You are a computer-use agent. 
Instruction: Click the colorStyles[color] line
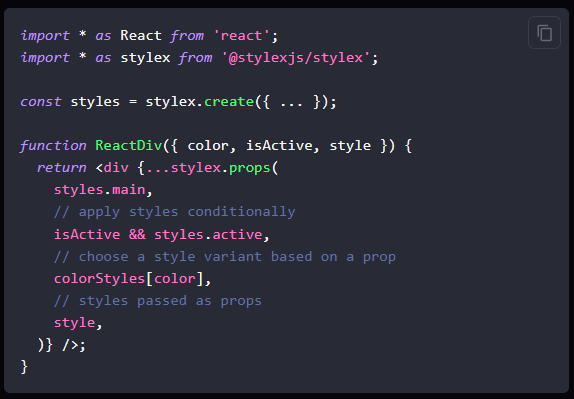[133, 279]
